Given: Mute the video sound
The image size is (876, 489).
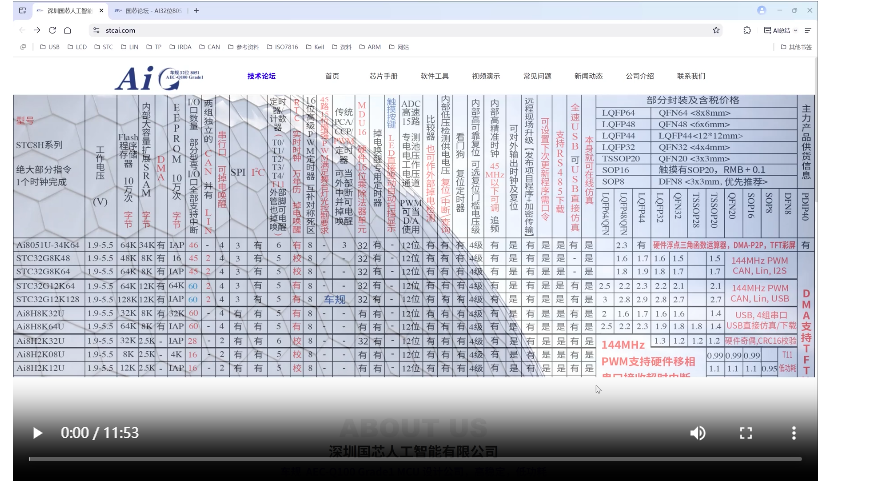Looking at the screenshot, I should [x=697, y=433].
